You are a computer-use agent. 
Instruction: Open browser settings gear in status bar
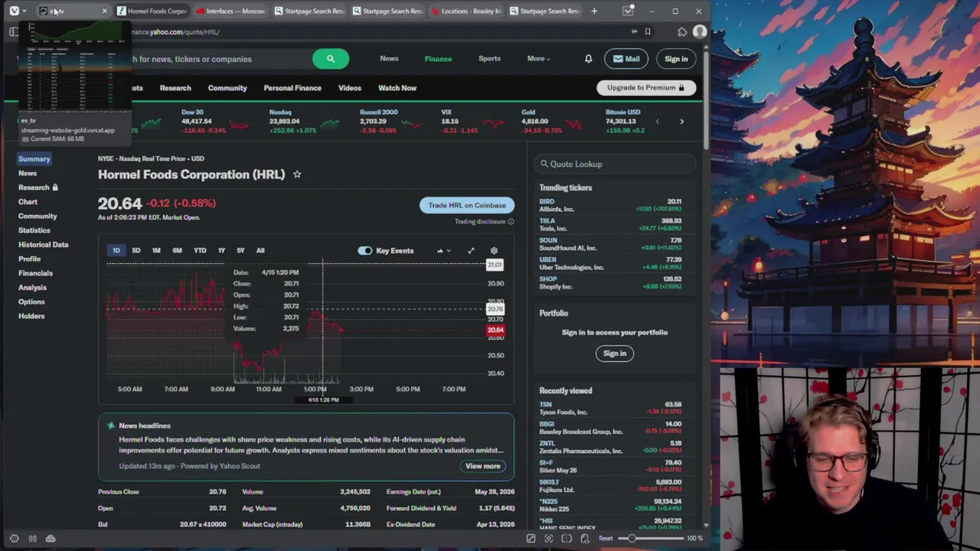tap(14, 539)
